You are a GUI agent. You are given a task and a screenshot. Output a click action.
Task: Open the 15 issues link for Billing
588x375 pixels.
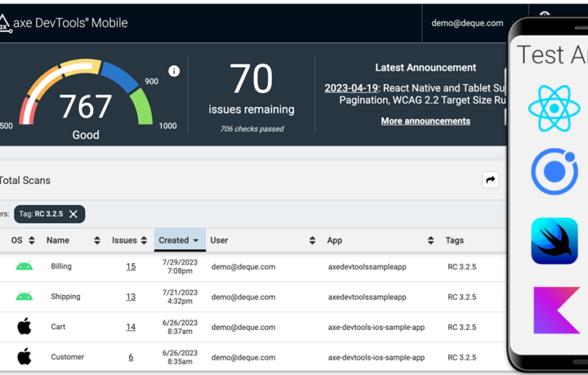(131, 267)
